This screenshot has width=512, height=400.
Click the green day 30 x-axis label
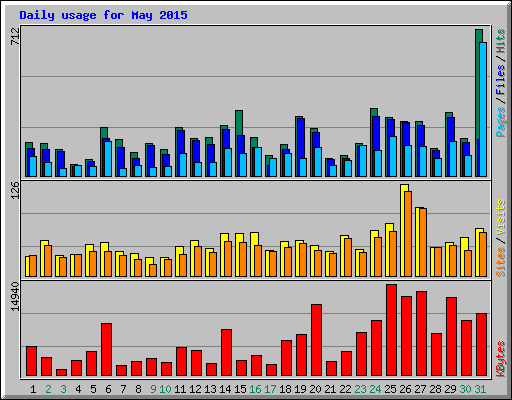click(465, 389)
